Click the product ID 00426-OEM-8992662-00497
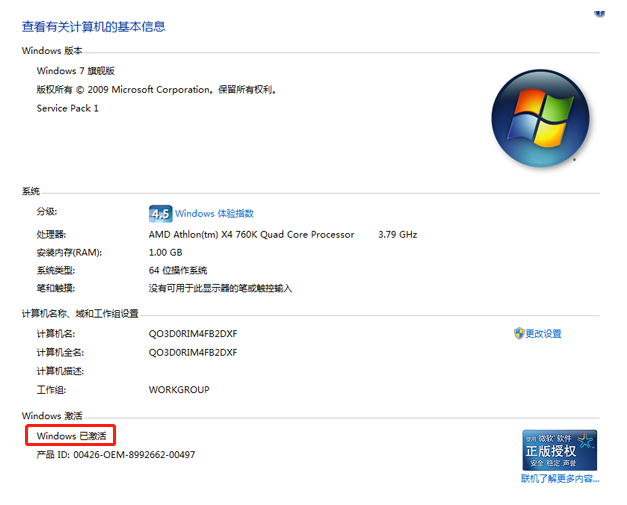This screenshot has height=505, width=627. [116, 455]
